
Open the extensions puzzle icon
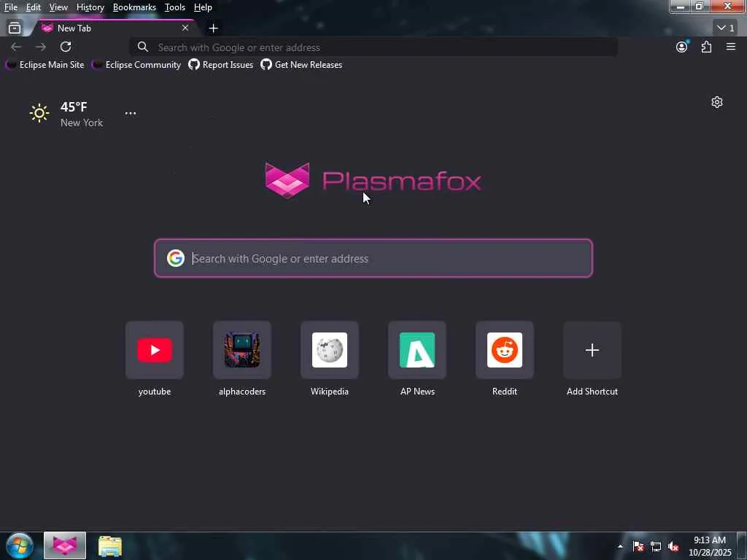706,47
